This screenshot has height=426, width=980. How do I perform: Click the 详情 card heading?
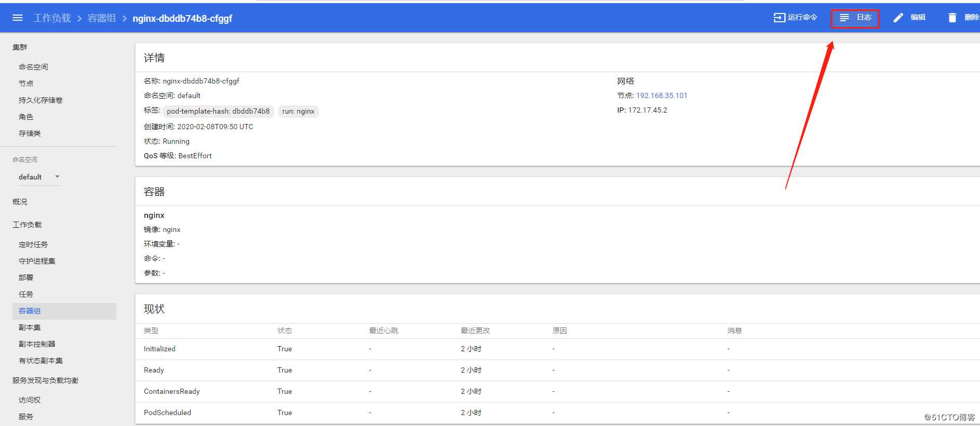coord(154,58)
